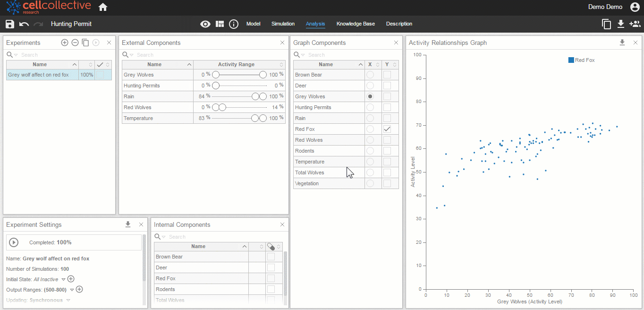Open the Description tab

click(x=399, y=24)
